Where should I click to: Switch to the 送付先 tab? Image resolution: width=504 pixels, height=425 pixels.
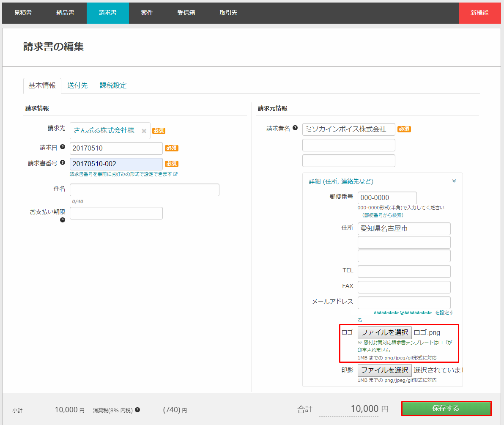[x=77, y=85]
